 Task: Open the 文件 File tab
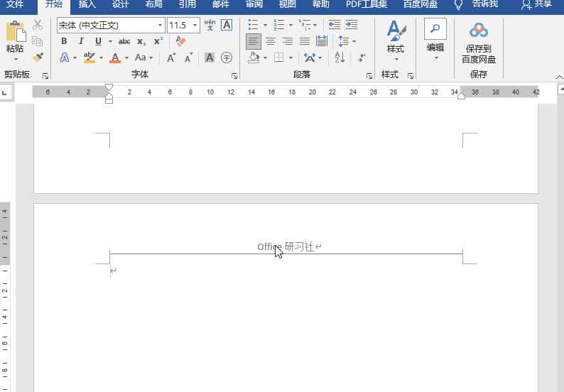[x=16, y=5]
